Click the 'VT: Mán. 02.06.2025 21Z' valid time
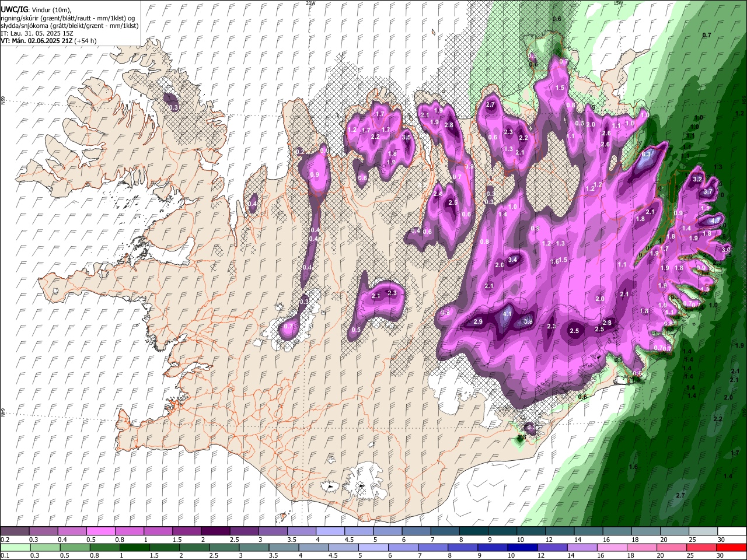 pyautogui.click(x=36, y=41)
